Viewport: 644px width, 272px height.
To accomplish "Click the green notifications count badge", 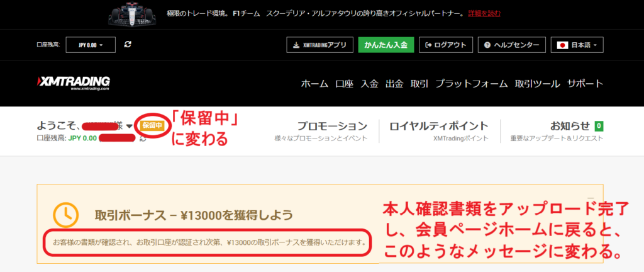I will (599, 126).
